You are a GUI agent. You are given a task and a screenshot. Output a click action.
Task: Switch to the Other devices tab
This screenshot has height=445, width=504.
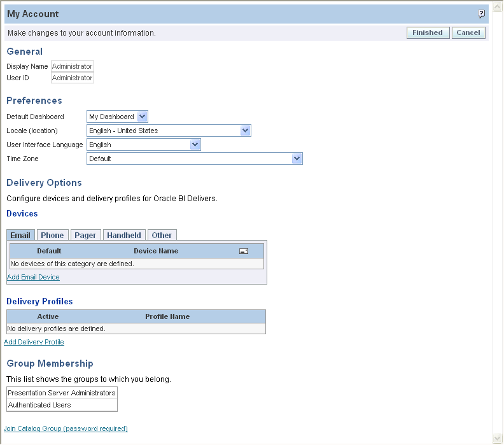click(162, 235)
